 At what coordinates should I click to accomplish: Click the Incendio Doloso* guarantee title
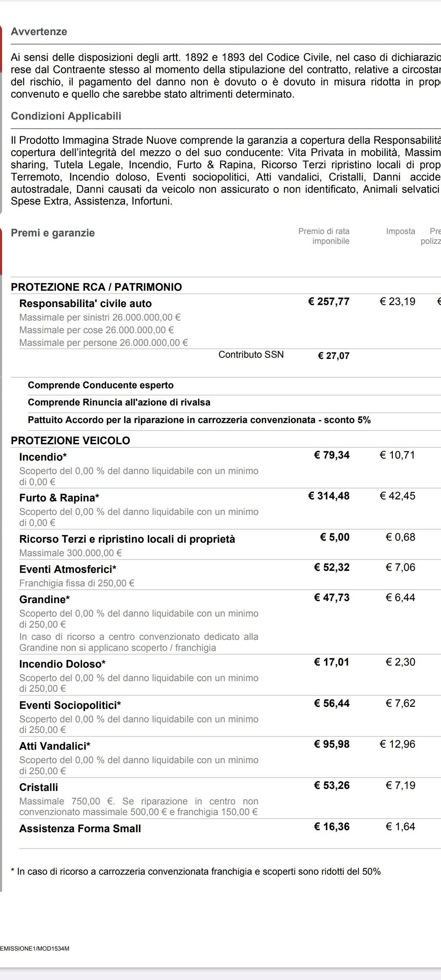[x=62, y=664]
